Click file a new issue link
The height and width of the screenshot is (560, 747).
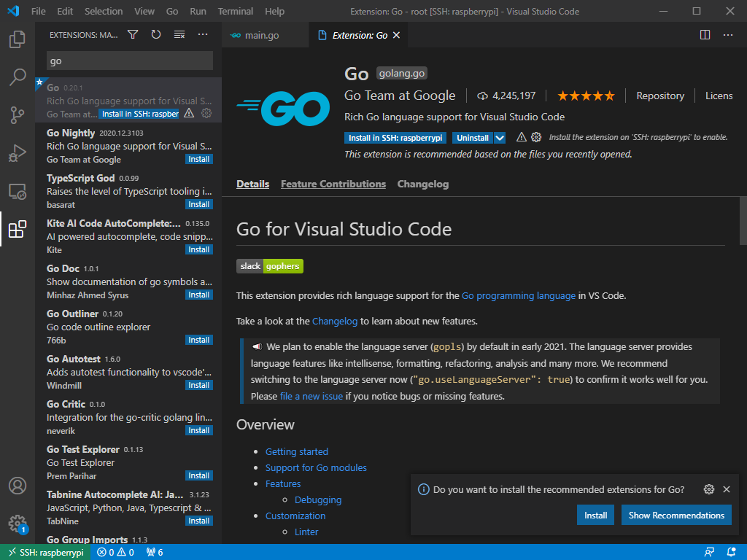pos(311,396)
